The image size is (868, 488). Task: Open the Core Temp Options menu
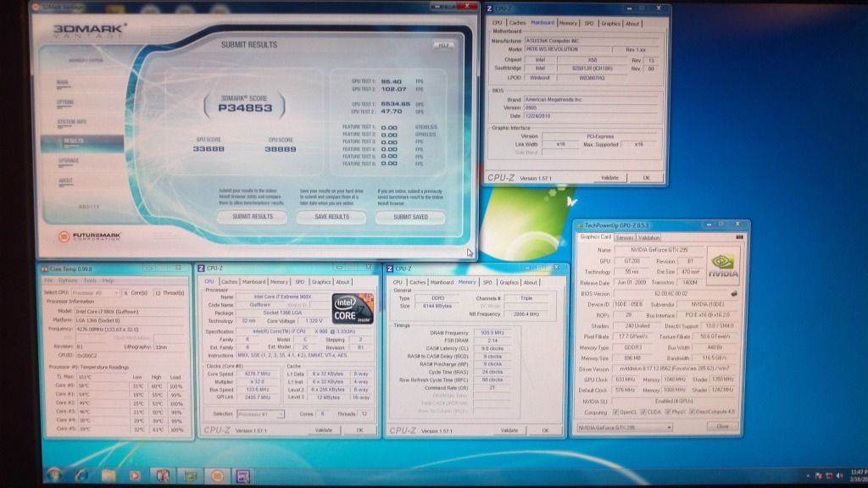(x=68, y=280)
